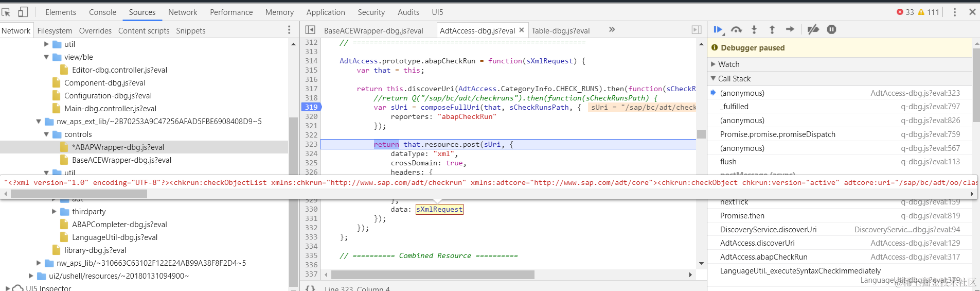Click the code editor vertical scrollbar thumb
Viewport: 980px width, 291px height.
(x=701, y=134)
